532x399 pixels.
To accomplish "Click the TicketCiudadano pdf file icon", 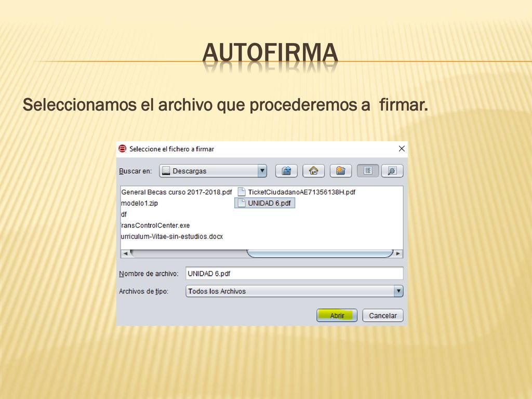I will click(x=241, y=192).
